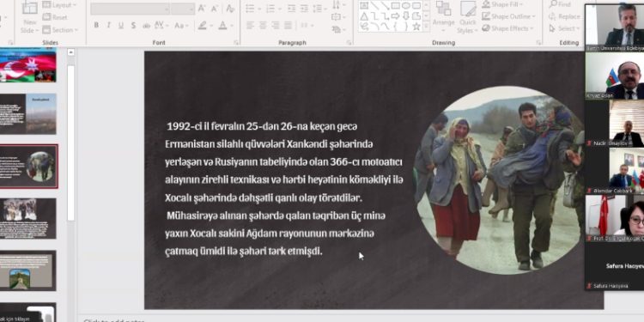Click the Kniyaz Aslan video tile
This screenshot has width=644, height=322.
(615, 76)
